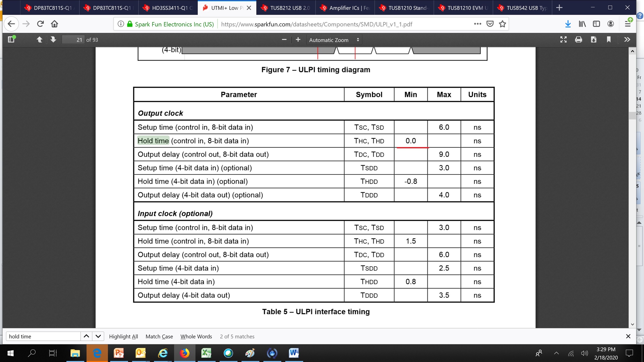
Task: Show hidden system tray icons
Action: 556,353
